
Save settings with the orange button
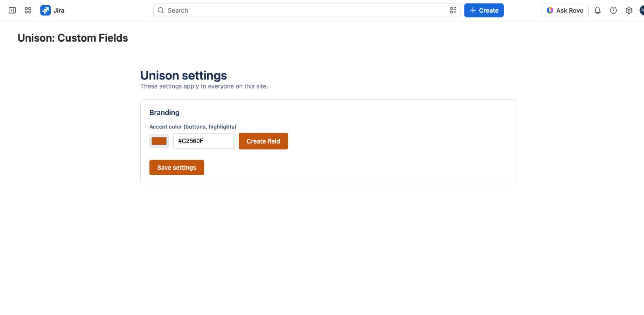coord(177,168)
